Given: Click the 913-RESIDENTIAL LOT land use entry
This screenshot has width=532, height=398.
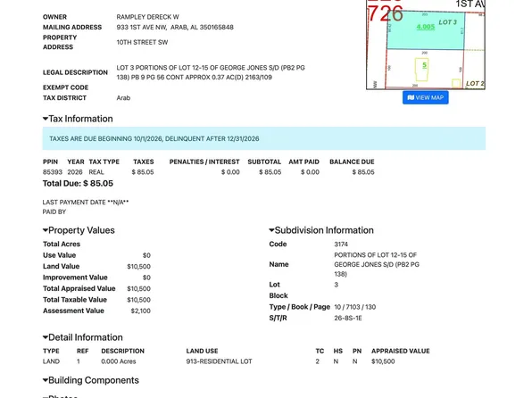Looking at the screenshot, I should click(x=220, y=361).
